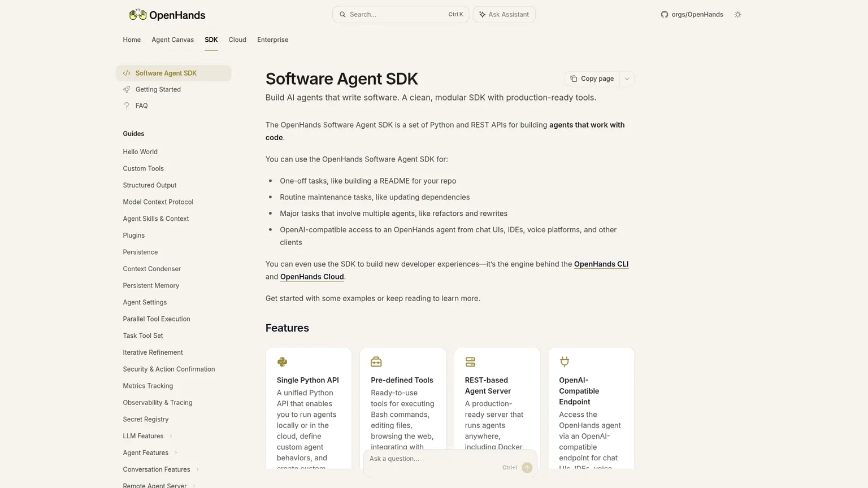Screen dimensions: 868x488
Task: Follow the OpenHands CLI link
Action: [x=601, y=264]
